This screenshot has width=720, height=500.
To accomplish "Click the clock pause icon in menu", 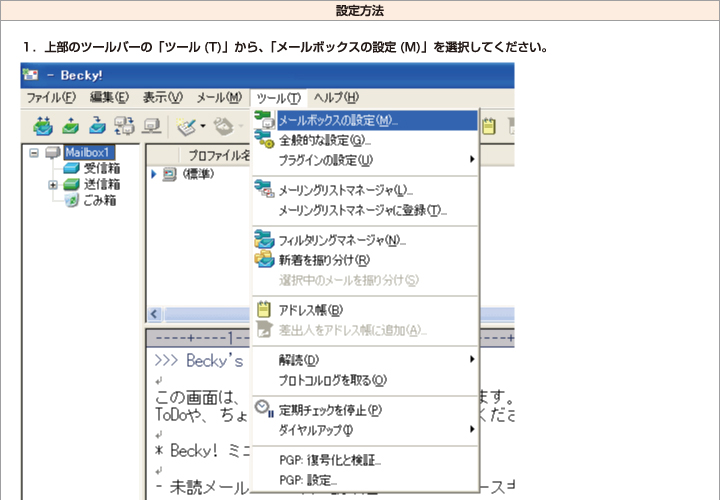I will tap(264, 408).
